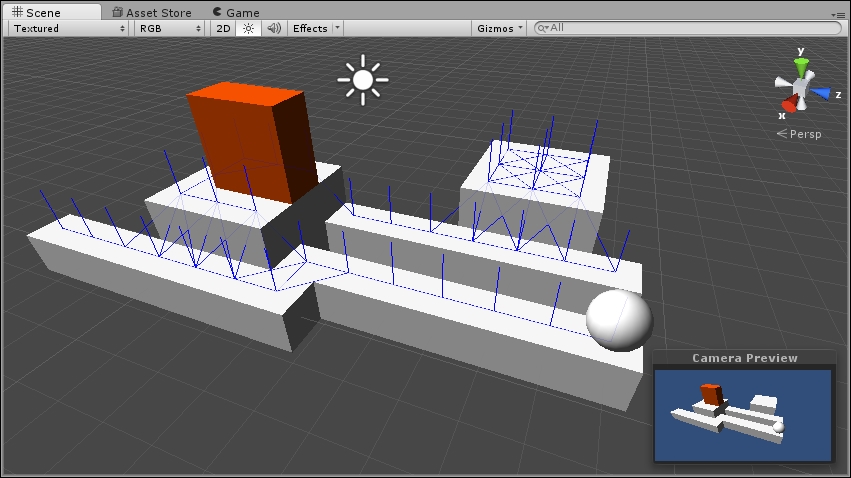This screenshot has height=478, width=851.
Task: Open the Effects dropdown arrow
Action: coord(337,28)
